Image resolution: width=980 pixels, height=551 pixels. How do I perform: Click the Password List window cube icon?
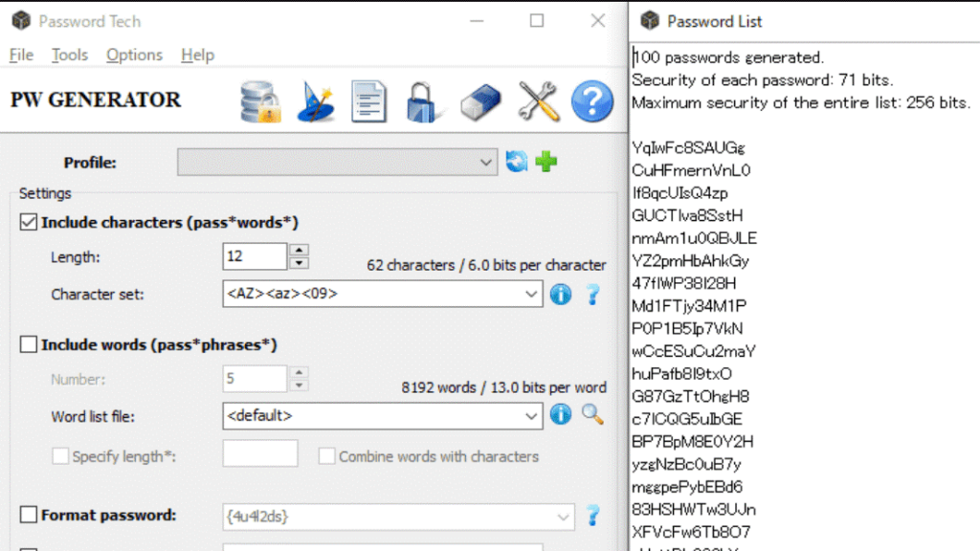tap(650, 21)
